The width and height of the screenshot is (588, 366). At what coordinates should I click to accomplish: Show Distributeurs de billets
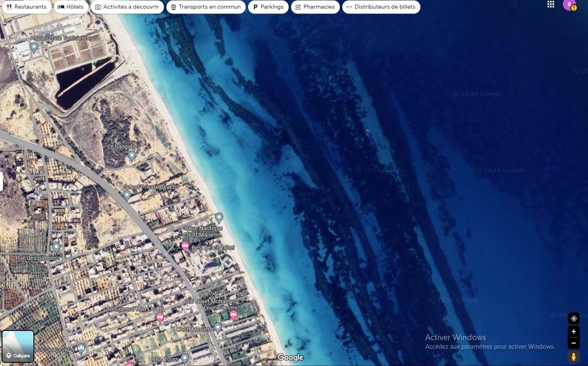pyautogui.click(x=381, y=7)
